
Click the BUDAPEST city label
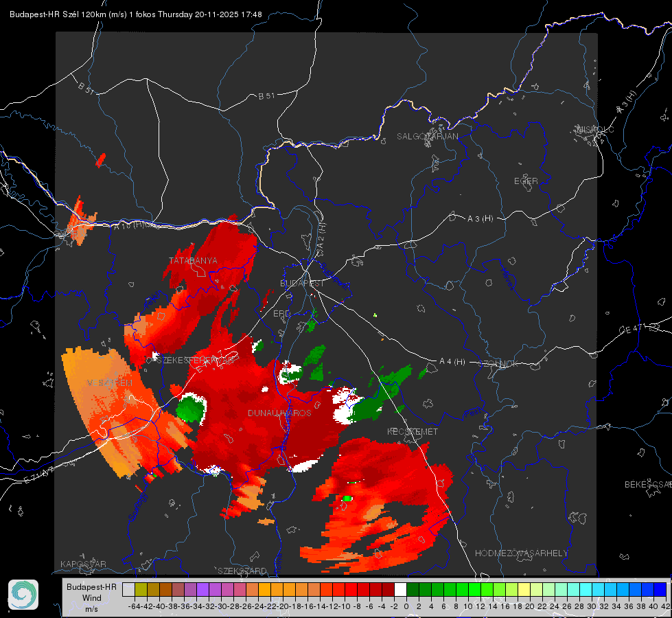pyautogui.click(x=302, y=284)
